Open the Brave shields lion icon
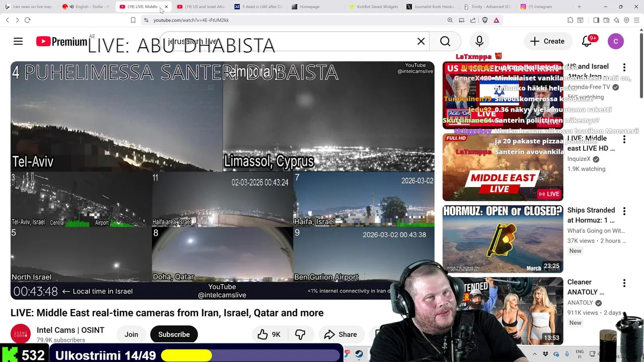This screenshot has height=362, width=644. tap(485, 20)
